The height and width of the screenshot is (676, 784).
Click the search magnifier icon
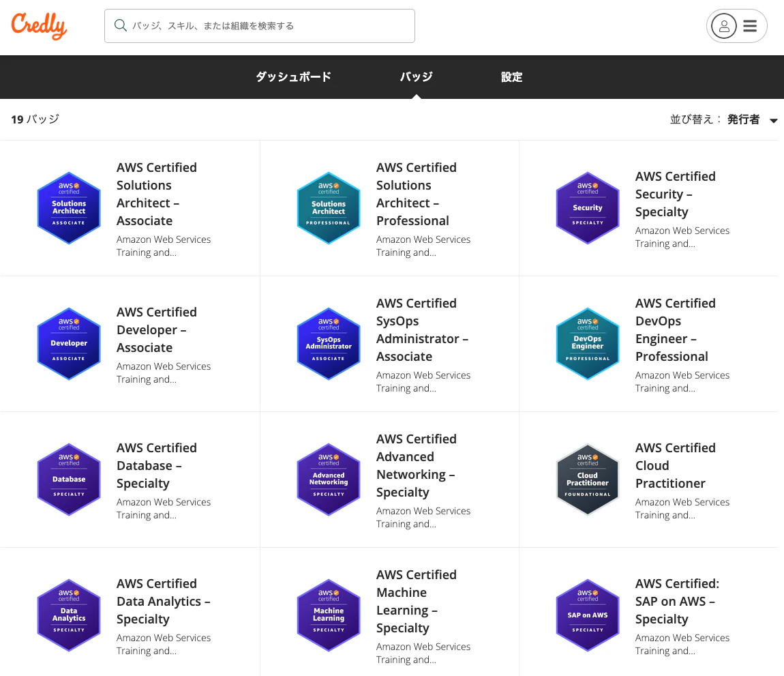coord(121,25)
